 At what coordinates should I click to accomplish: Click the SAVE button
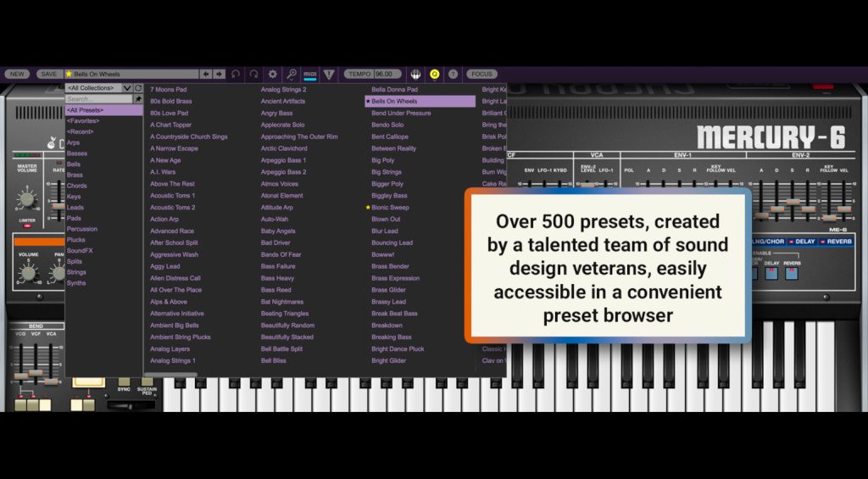point(48,75)
